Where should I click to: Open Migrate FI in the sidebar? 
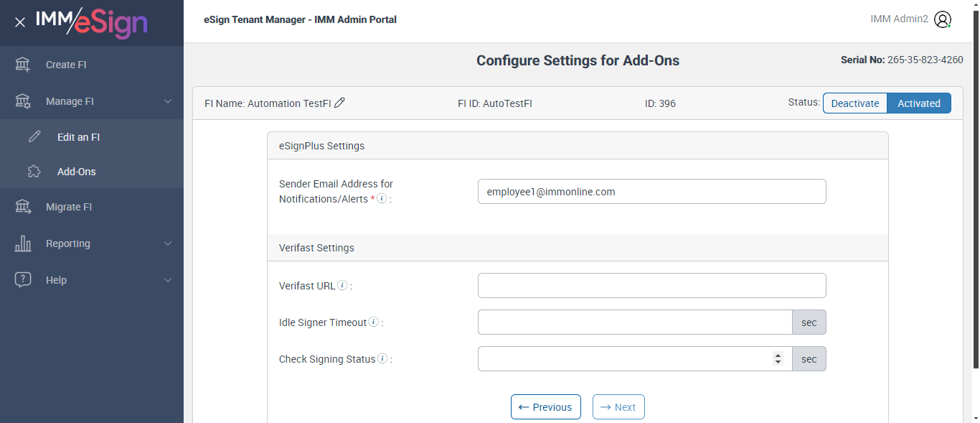point(69,207)
